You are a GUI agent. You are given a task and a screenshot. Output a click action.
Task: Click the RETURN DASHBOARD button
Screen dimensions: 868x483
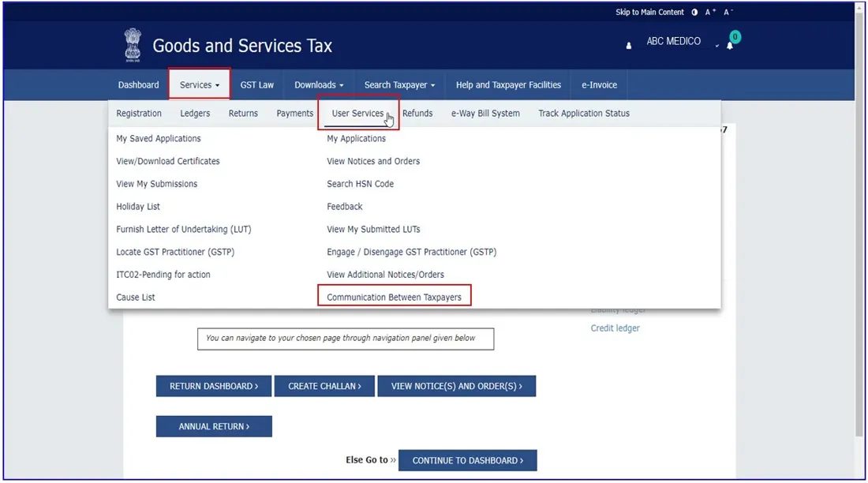214,386
